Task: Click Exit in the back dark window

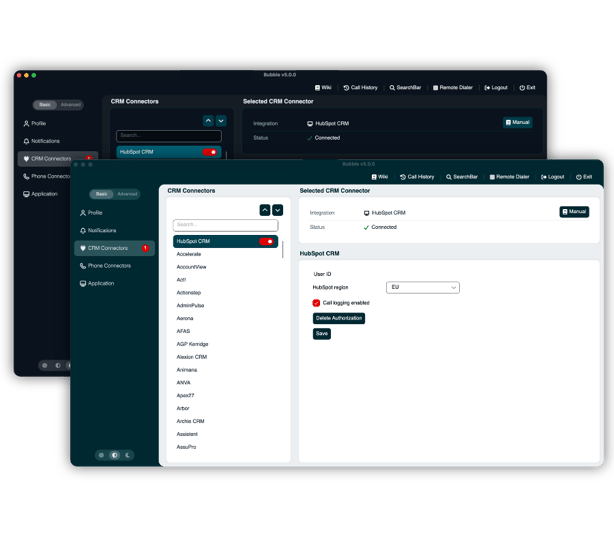Action: tap(527, 88)
